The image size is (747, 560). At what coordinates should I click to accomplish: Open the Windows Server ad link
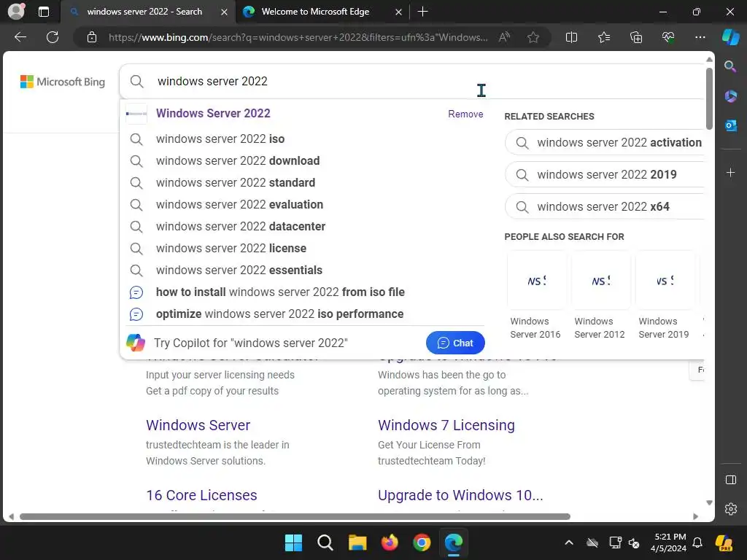198,425
